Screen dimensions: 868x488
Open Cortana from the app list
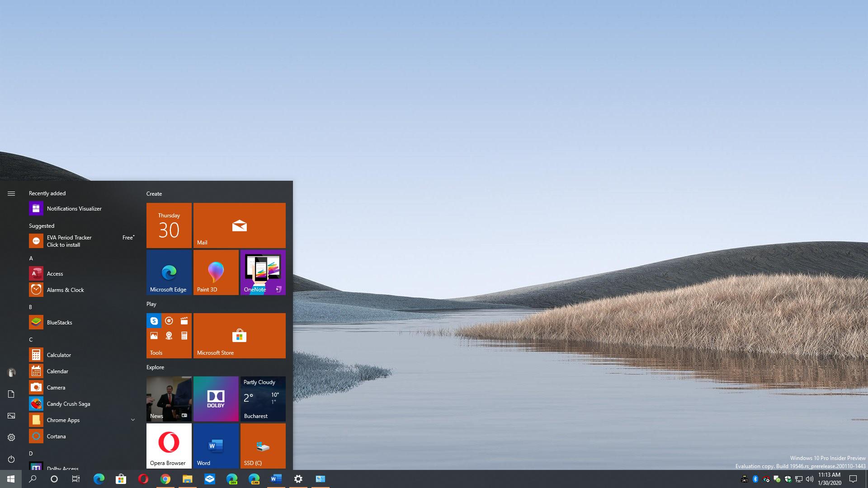[x=82, y=436]
